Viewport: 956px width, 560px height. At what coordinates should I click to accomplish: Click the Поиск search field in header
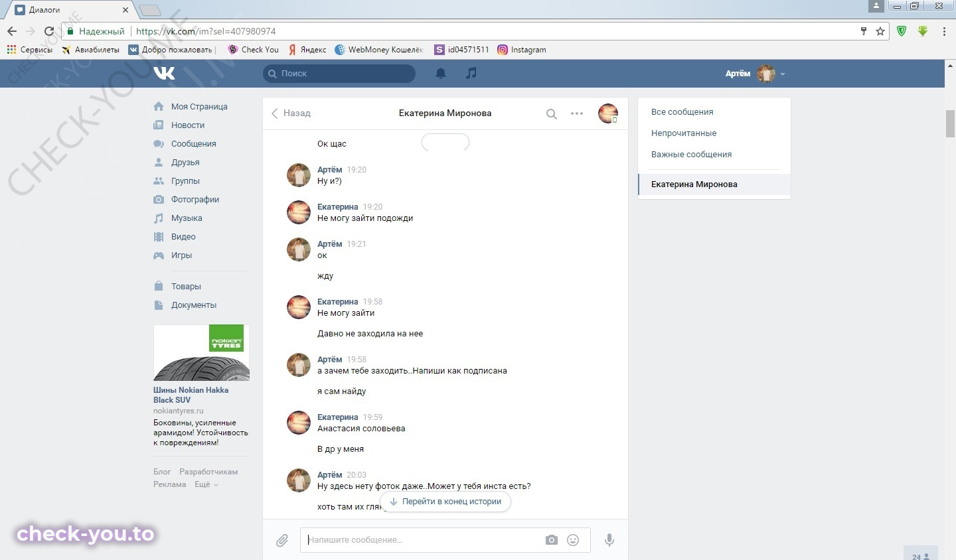(339, 74)
